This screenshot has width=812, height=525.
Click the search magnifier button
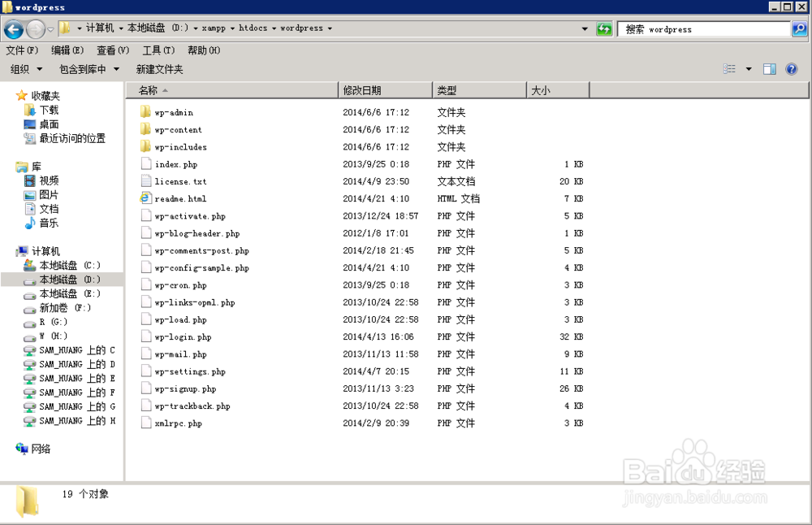click(800, 29)
